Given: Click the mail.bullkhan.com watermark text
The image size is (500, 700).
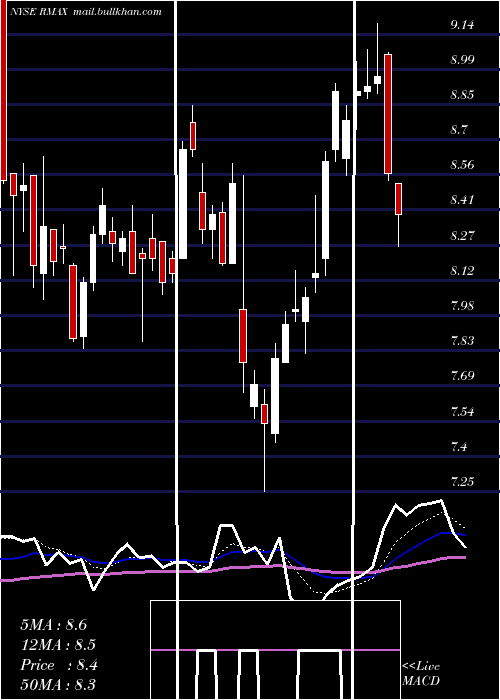Looking at the screenshot, I should (x=116, y=12).
